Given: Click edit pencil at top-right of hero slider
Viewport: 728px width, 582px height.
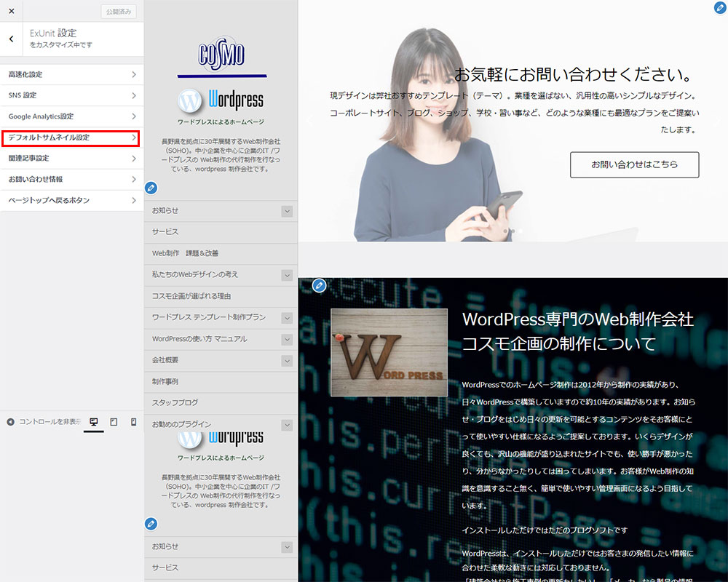Looking at the screenshot, I should 719,8.
